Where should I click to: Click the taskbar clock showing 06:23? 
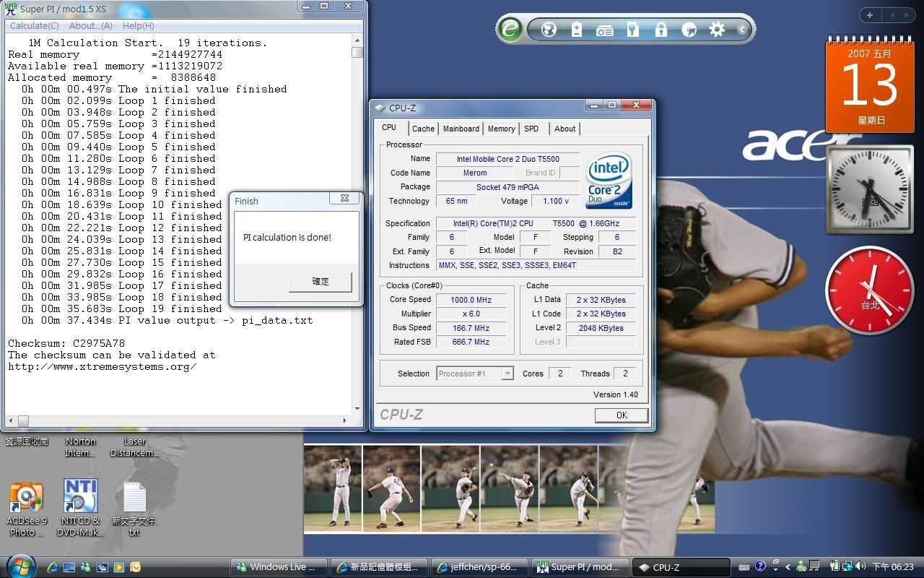893,567
